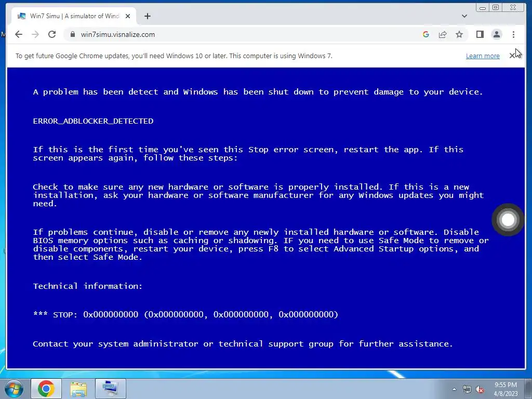This screenshot has width=532, height=399.
Task: Open the Learn more link
Action: point(483,56)
